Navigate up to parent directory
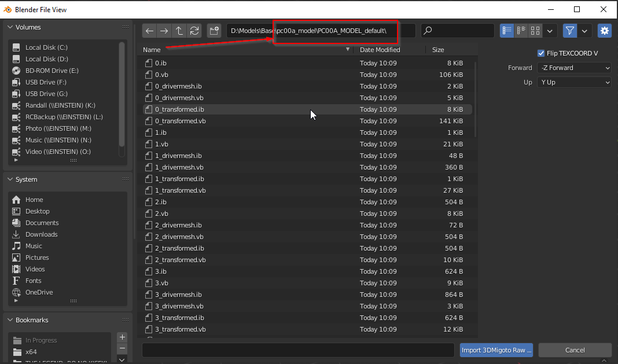The height and width of the screenshot is (364, 618). click(179, 31)
